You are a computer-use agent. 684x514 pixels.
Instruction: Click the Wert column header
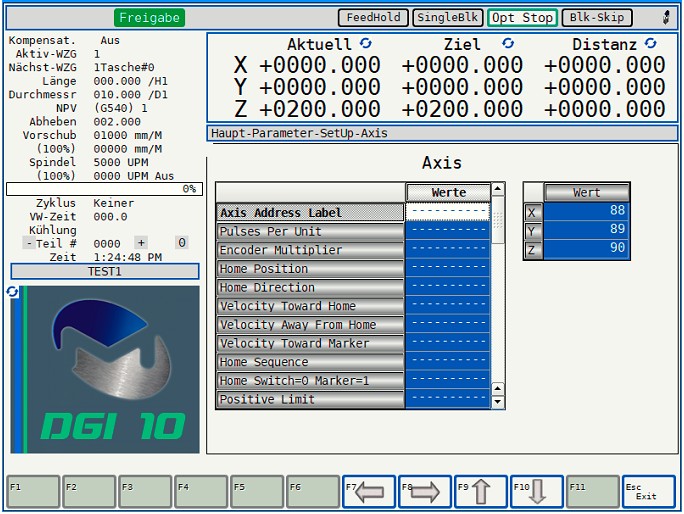point(586,192)
